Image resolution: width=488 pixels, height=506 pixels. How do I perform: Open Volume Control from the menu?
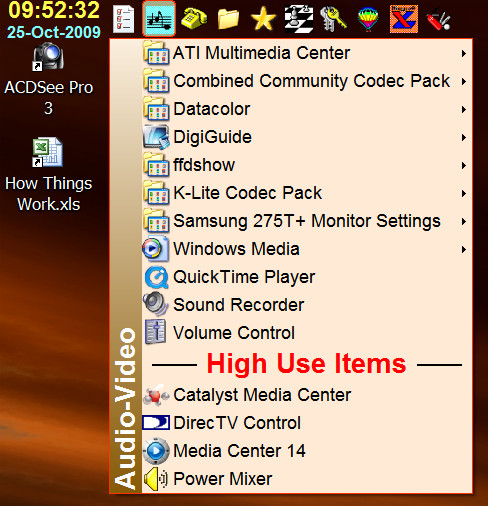[307, 333]
